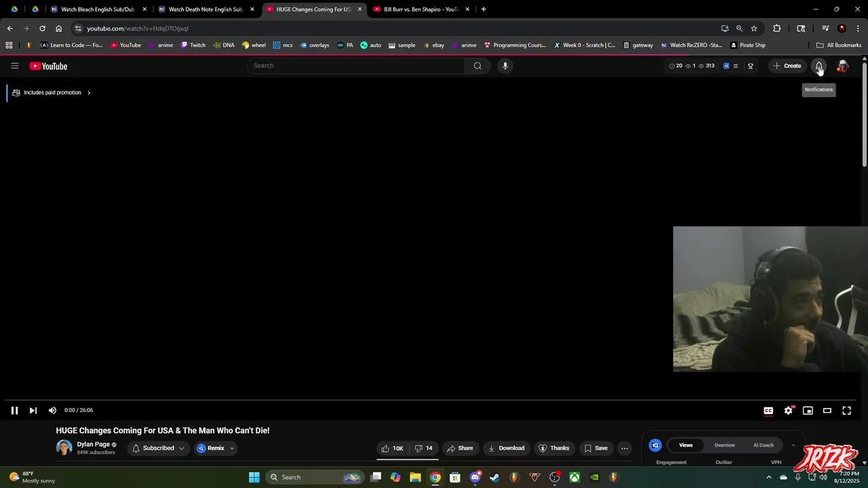Click the YouTube search field
Viewport: 868px width, 488px height.
356,66
